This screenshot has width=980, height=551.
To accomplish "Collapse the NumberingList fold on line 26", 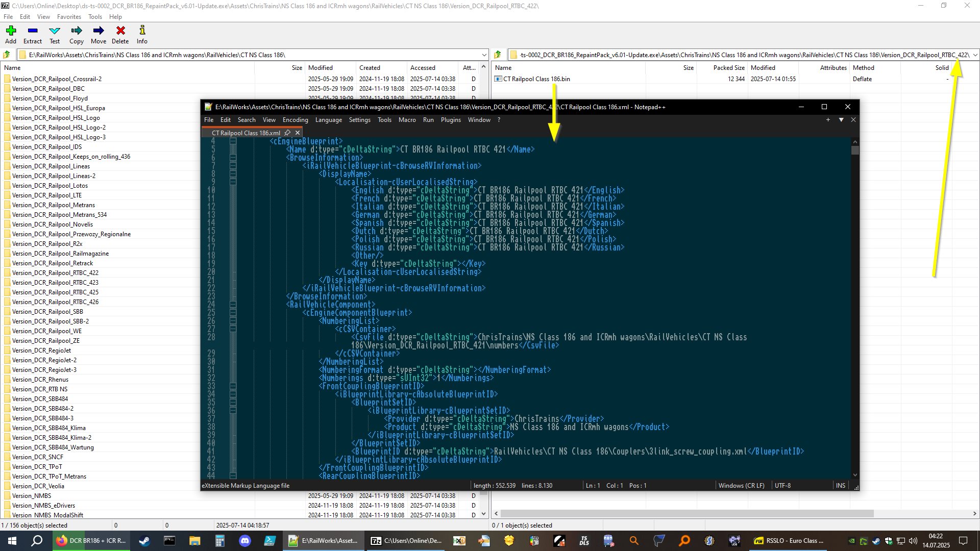I will [x=233, y=321].
